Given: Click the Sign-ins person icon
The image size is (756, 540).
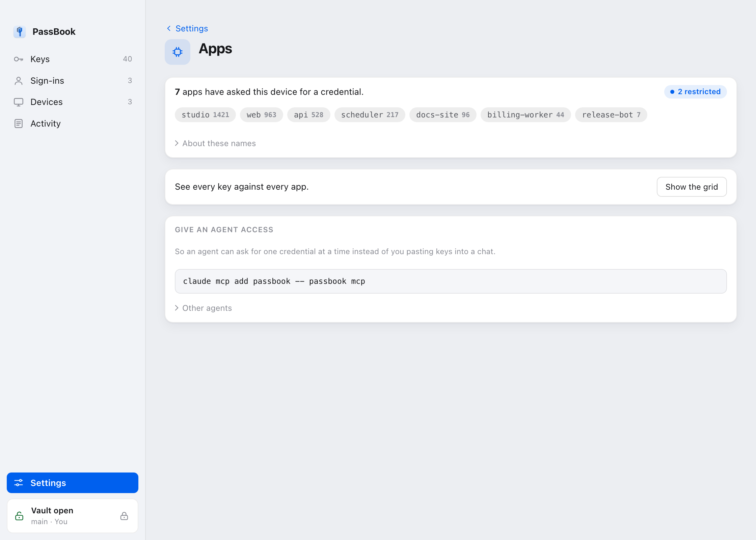Looking at the screenshot, I should pyautogui.click(x=19, y=81).
